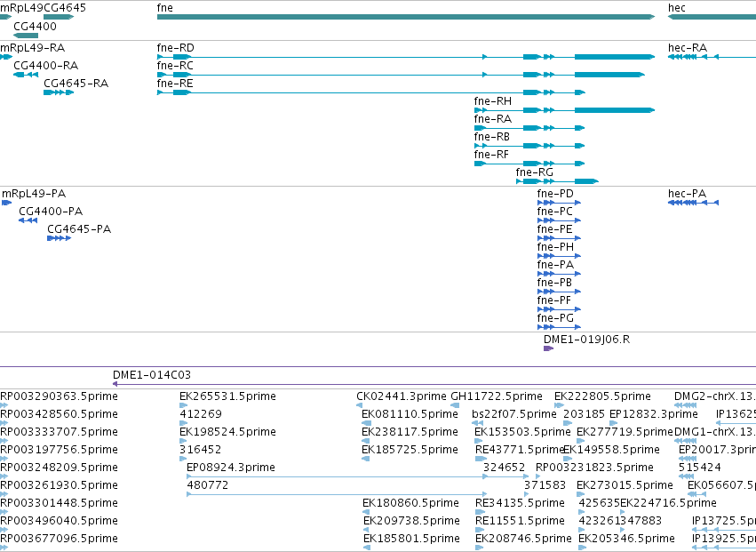This screenshot has height=552, width=756.
Task: Select the mRpL49-RA transcript label
Action: pyautogui.click(x=32, y=48)
